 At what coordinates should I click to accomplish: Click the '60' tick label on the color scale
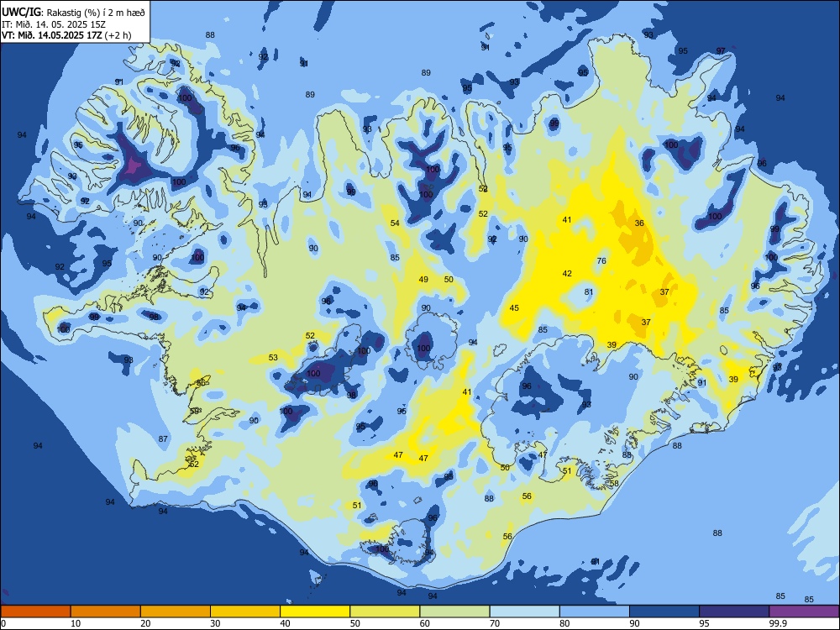click(425, 623)
